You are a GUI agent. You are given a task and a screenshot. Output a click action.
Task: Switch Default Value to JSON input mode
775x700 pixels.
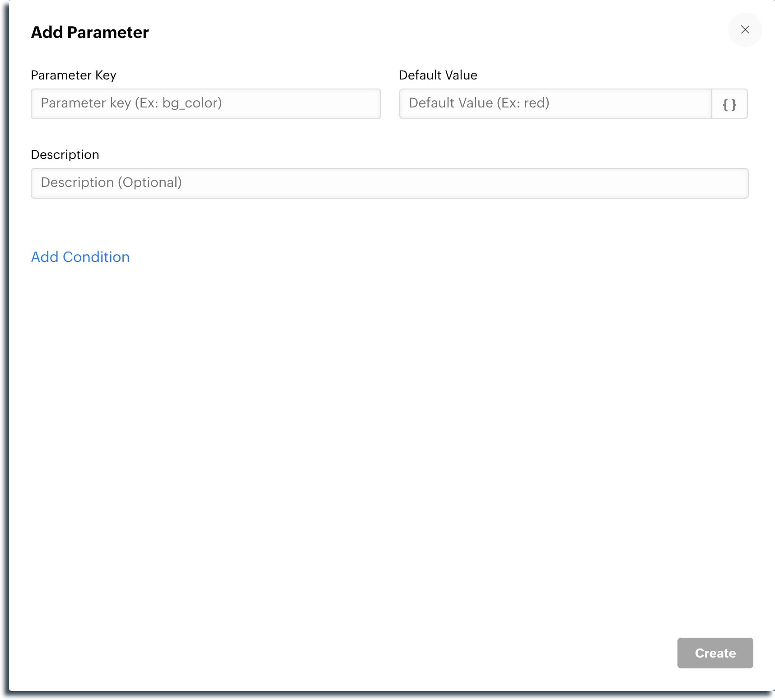729,104
